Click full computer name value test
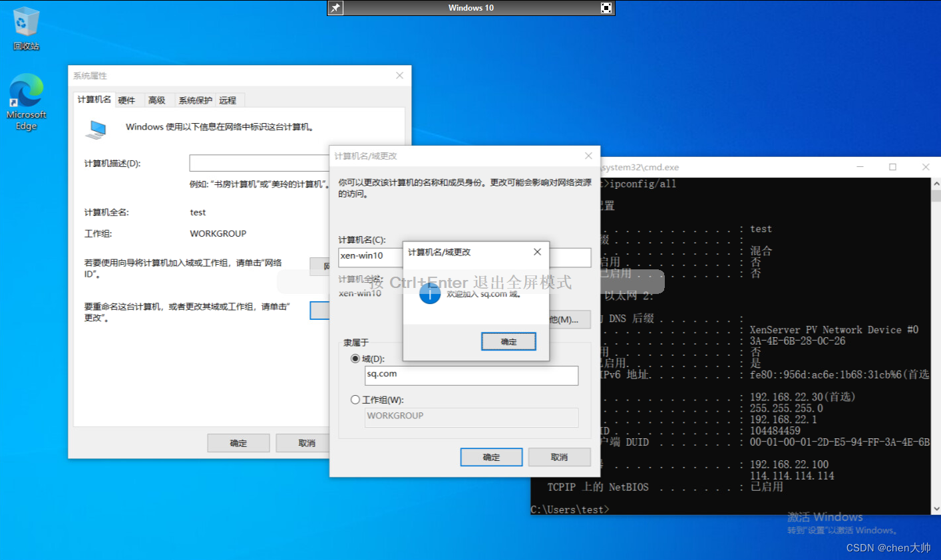Screen dimensions: 941x560 [x=198, y=212]
